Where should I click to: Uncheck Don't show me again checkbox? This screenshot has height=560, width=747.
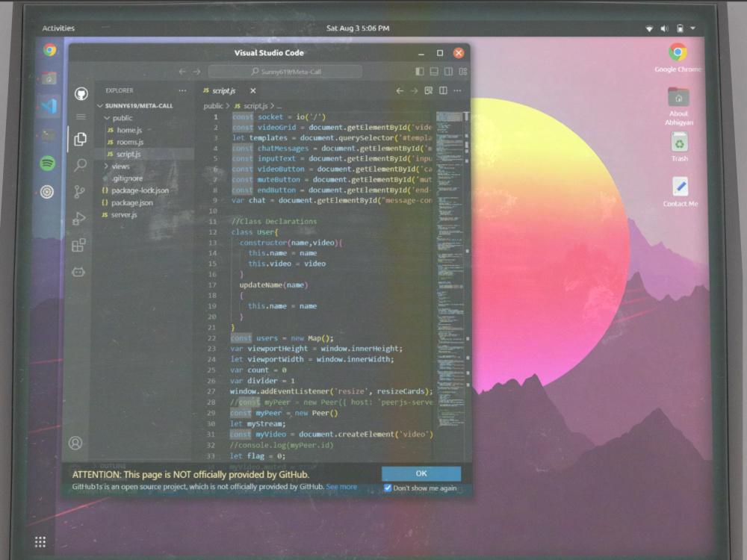point(388,488)
